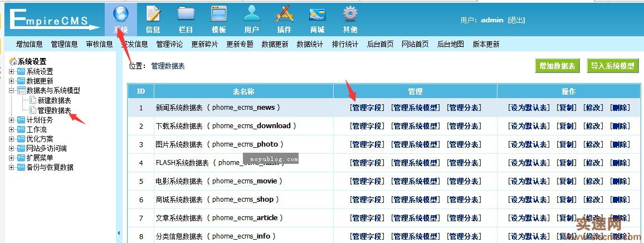Click the ID column header
Viewport: 644px width, 243px height.
tap(141, 91)
